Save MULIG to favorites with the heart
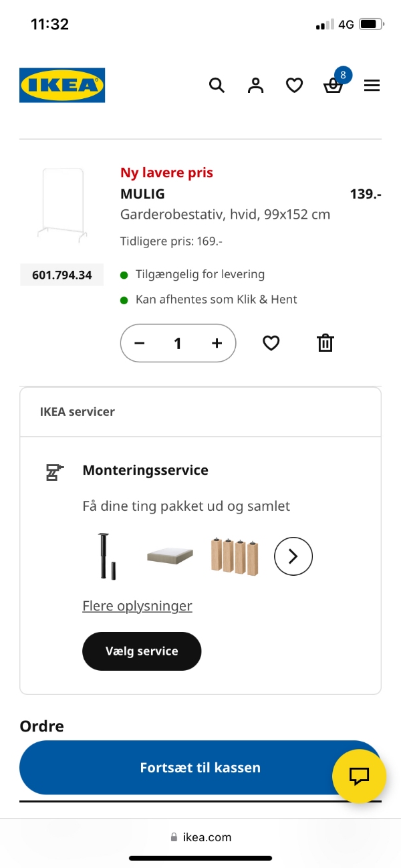The height and width of the screenshot is (868, 401). [x=271, y=342]
